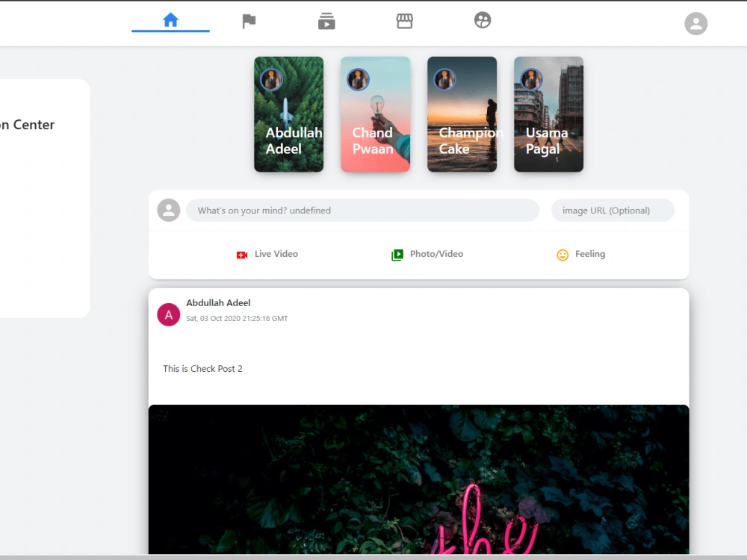Open Champion Cake's story card
This screenshot has height=560, width=747.
tap(462, 114)
